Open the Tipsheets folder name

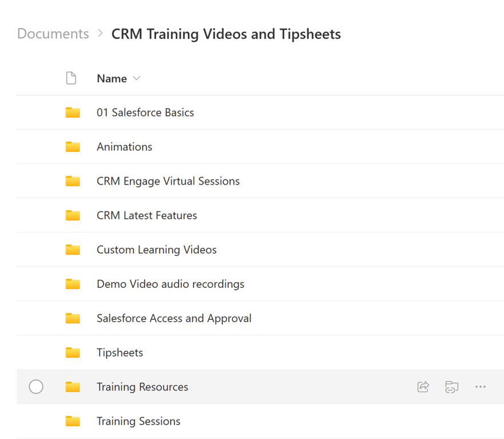pos(120,353)
